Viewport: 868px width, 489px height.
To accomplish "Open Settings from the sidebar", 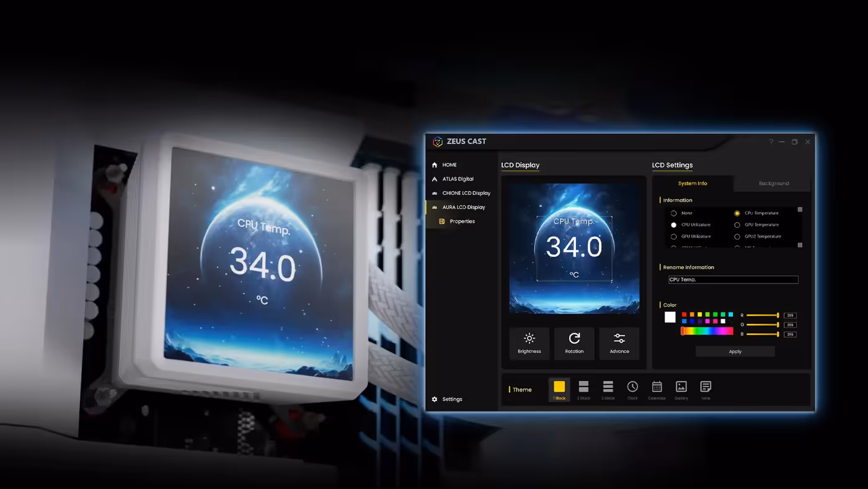I will click(446, 399).
